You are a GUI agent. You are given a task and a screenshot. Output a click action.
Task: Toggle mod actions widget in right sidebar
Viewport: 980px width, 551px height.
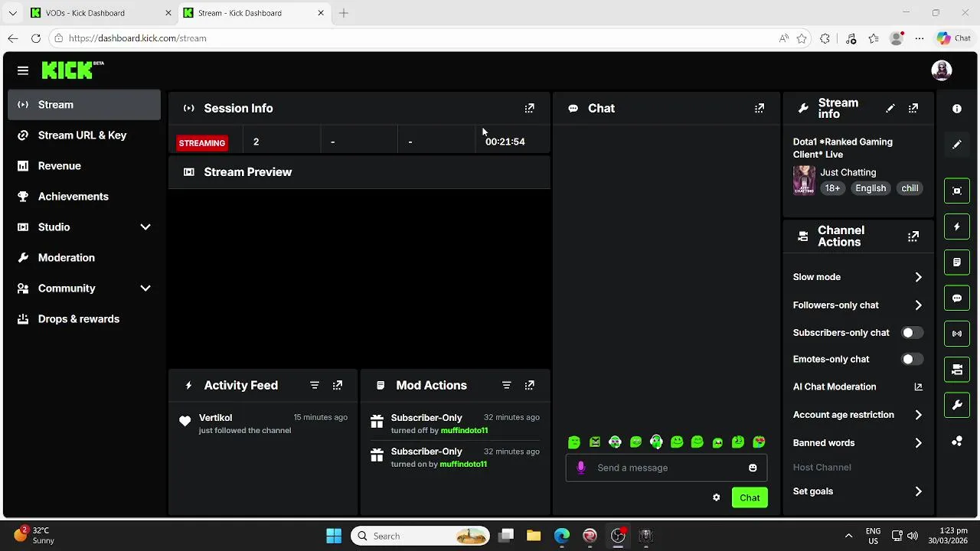956,262
